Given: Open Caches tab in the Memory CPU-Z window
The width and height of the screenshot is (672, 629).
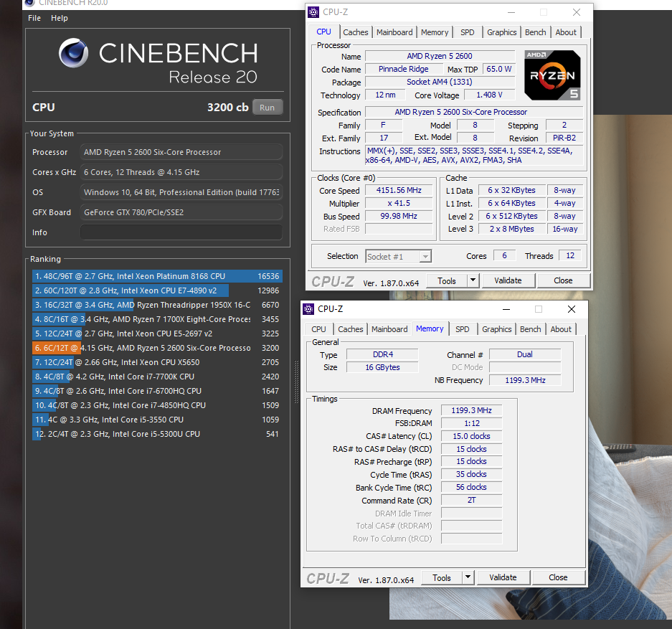Looking at the screenshot, I should click(350, 329).
